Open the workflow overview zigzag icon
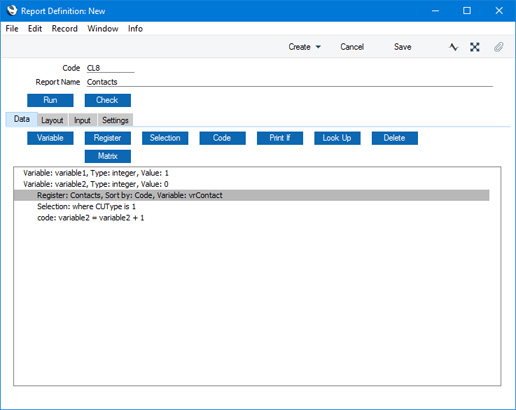516x410 pixels. 453,47
